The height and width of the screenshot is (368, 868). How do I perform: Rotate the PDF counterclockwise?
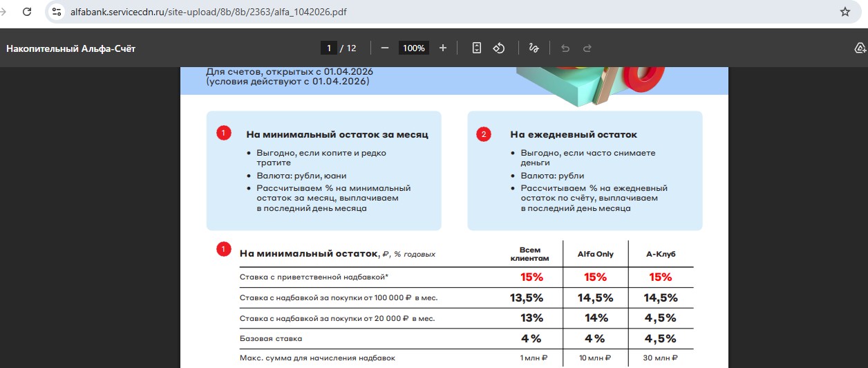click(499, 48)
